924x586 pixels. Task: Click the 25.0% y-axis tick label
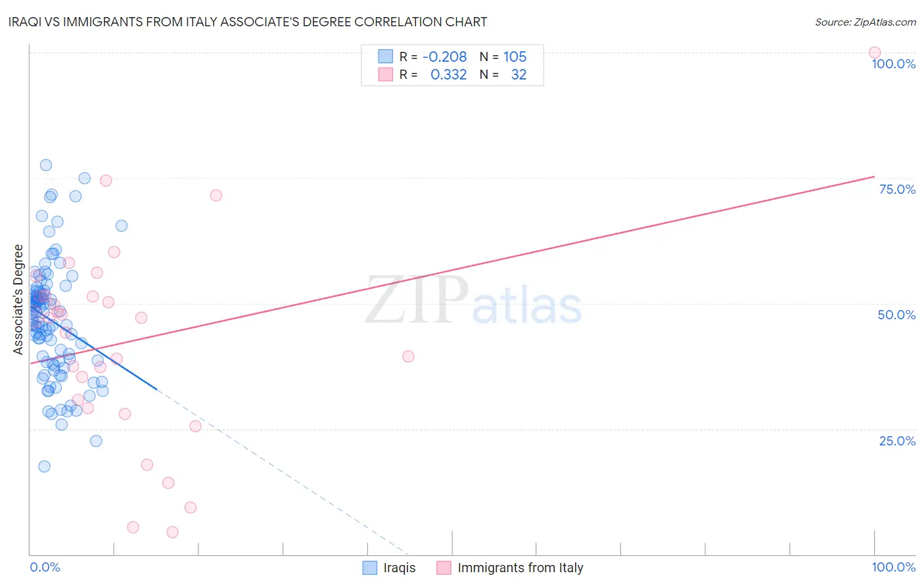pos(897,441)
